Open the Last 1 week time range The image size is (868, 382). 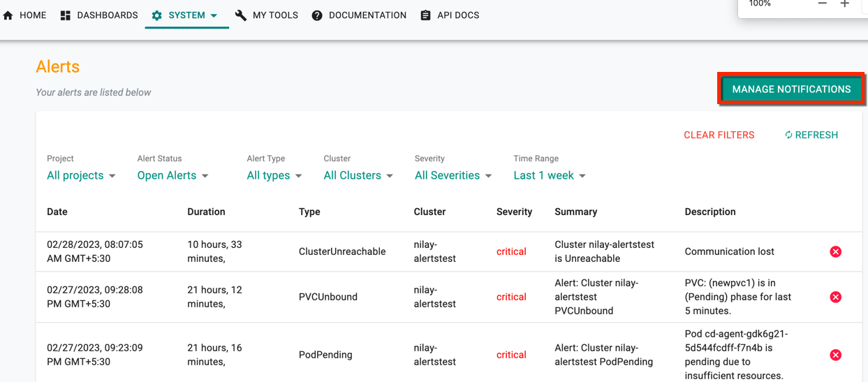[550, 175]
